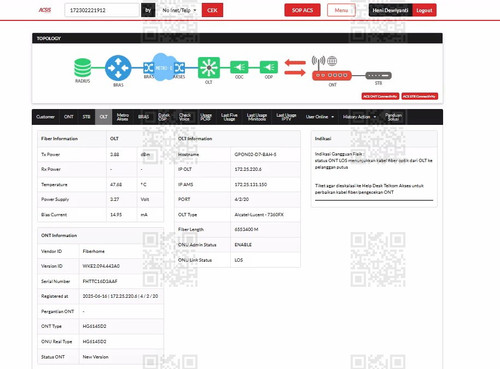Click the ODC node icon
Image resolution: width=500 pixels, height=369 pixels.
(x=239, y=68)
